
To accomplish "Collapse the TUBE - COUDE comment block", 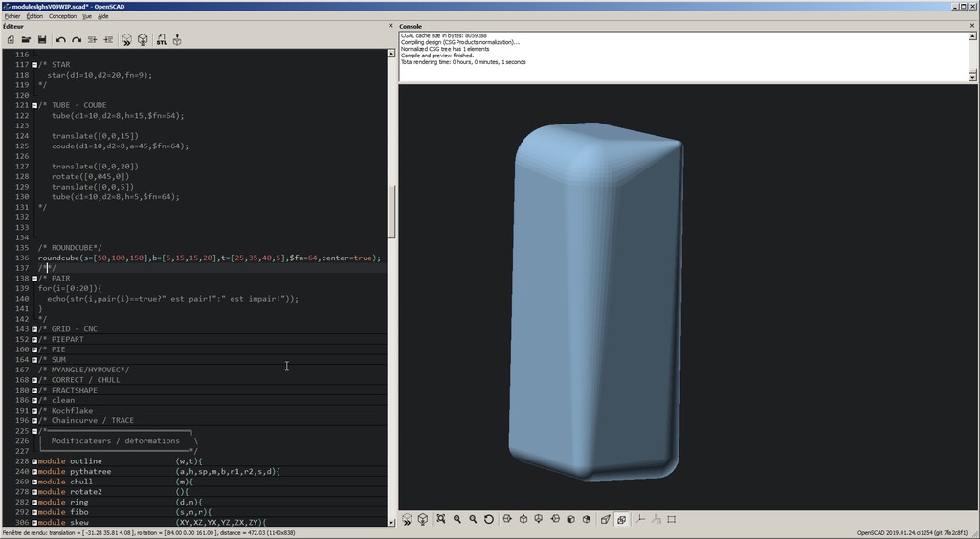I will (x=34, y=105).
